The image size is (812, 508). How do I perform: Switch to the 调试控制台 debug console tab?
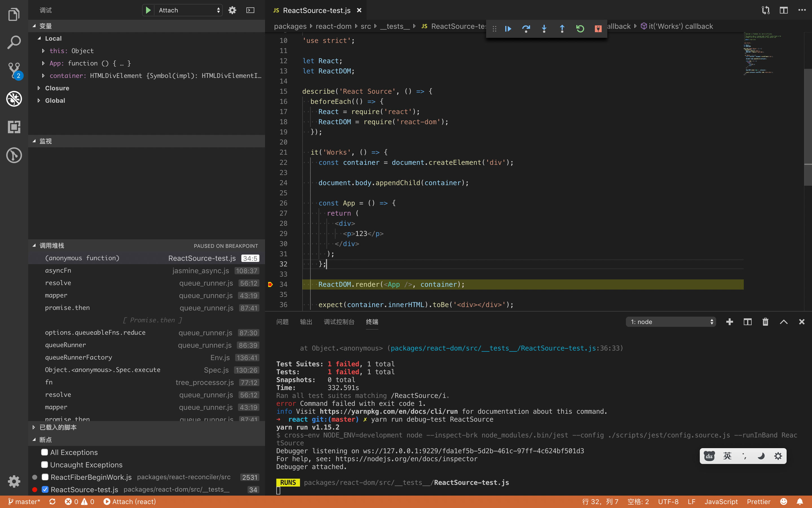339,322
